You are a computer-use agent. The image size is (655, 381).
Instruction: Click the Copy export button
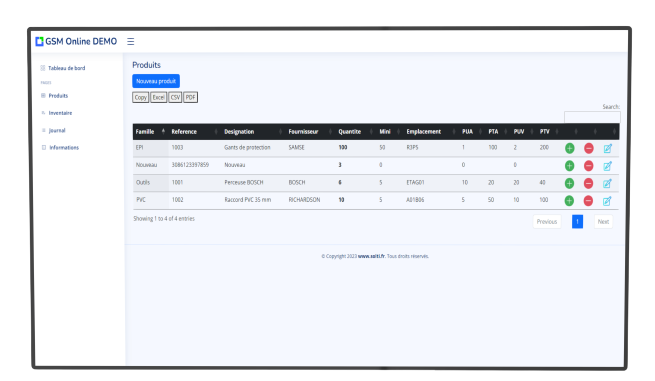[x=140, y=97]
